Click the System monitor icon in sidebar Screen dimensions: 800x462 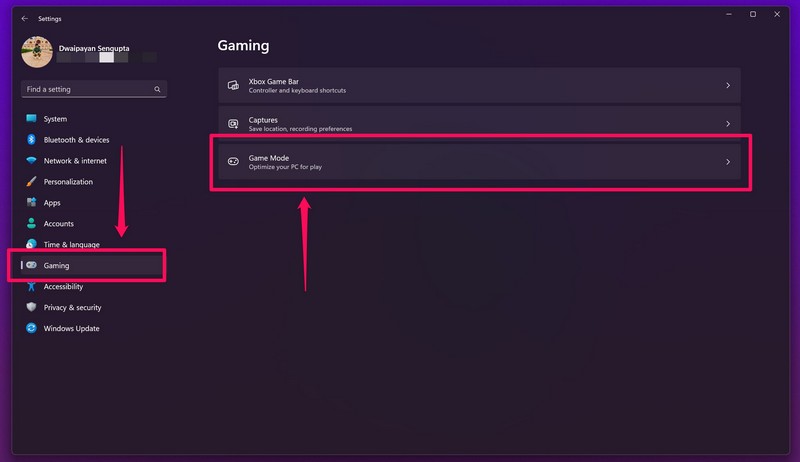pyautogui.click(x=31, y=119)
